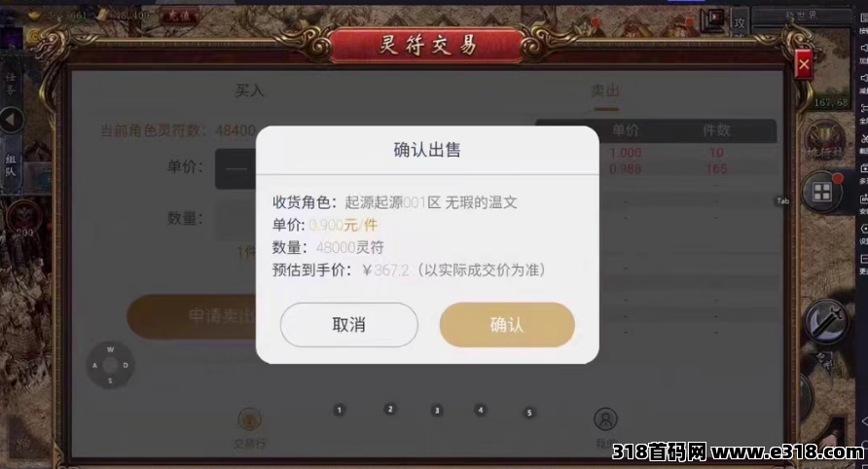
Task: Click the 确认 confirm button
Action: 507,324
